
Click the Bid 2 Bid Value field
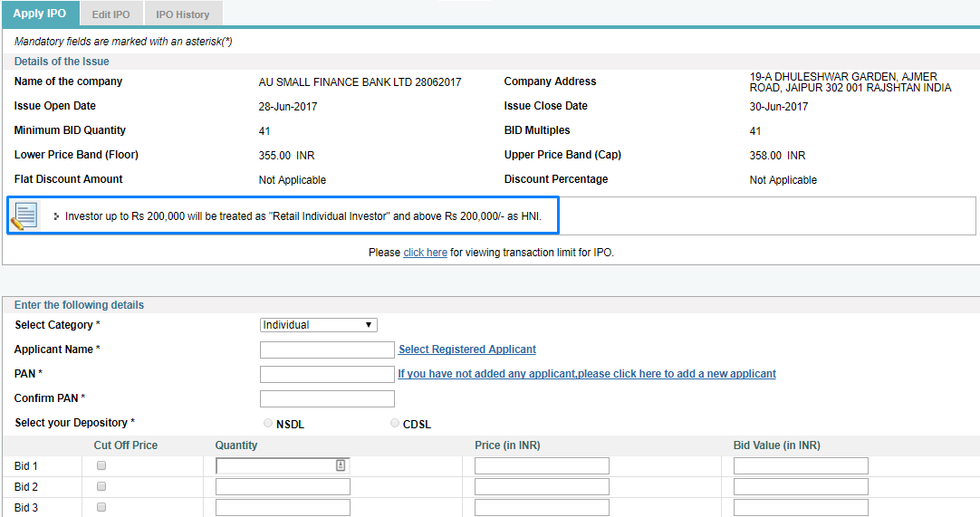coord(801,486)
